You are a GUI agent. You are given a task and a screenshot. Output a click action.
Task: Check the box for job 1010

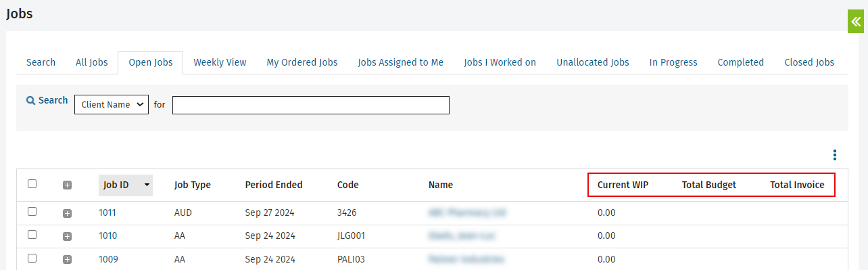click(x=32, y=234)
